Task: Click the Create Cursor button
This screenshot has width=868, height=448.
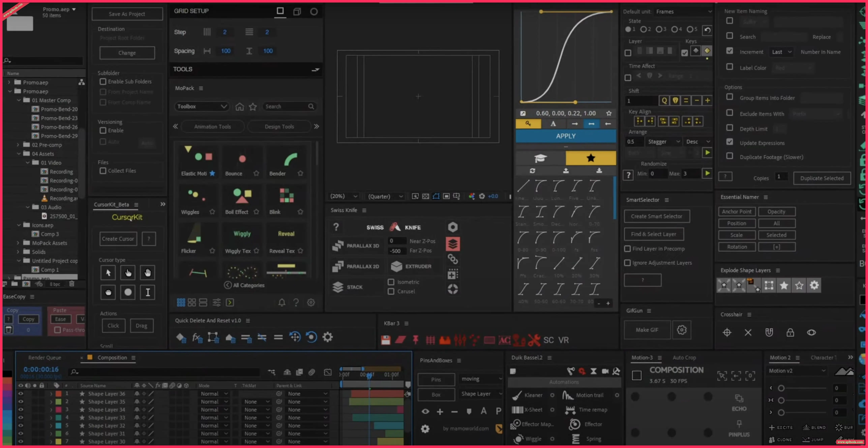Action: (118, 239)
